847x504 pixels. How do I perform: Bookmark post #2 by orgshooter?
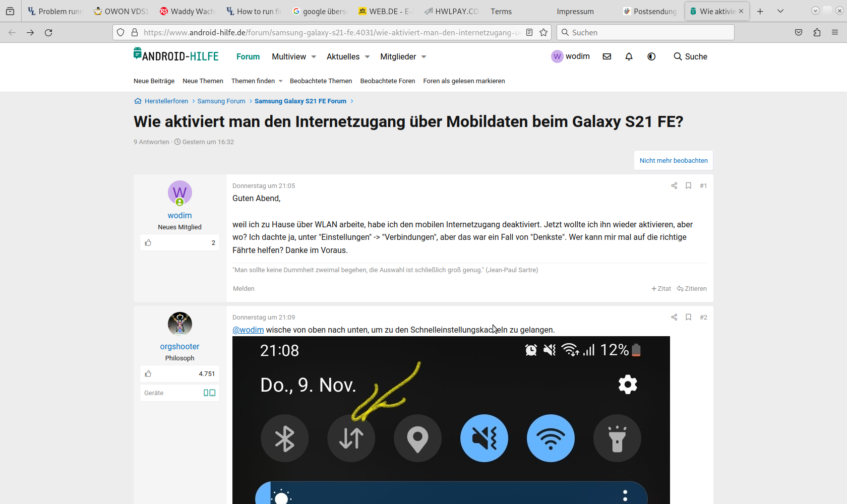(688, 318)
